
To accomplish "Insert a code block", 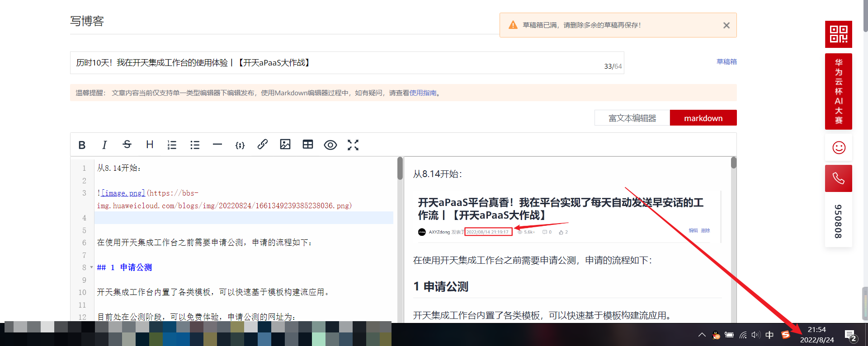I will (x=240, y=145).
